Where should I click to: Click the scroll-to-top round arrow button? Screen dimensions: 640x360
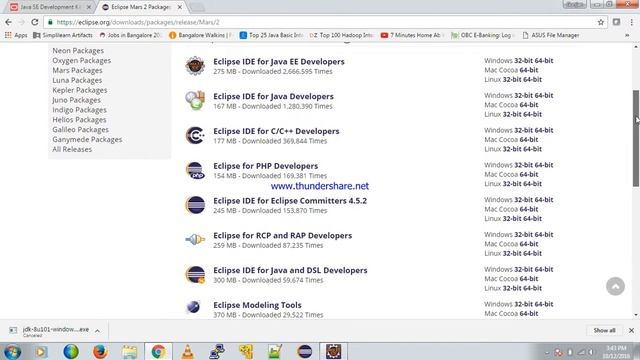(x=615, y=286)
